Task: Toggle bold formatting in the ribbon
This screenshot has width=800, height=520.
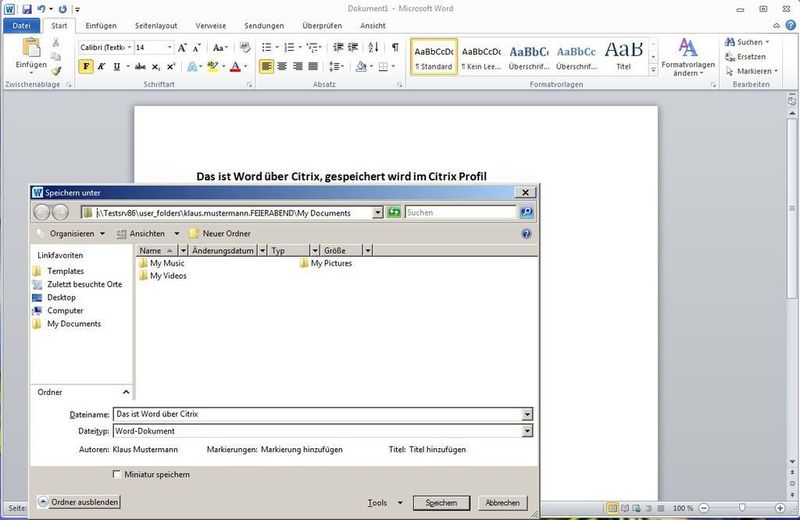Action: coord(86,66)
